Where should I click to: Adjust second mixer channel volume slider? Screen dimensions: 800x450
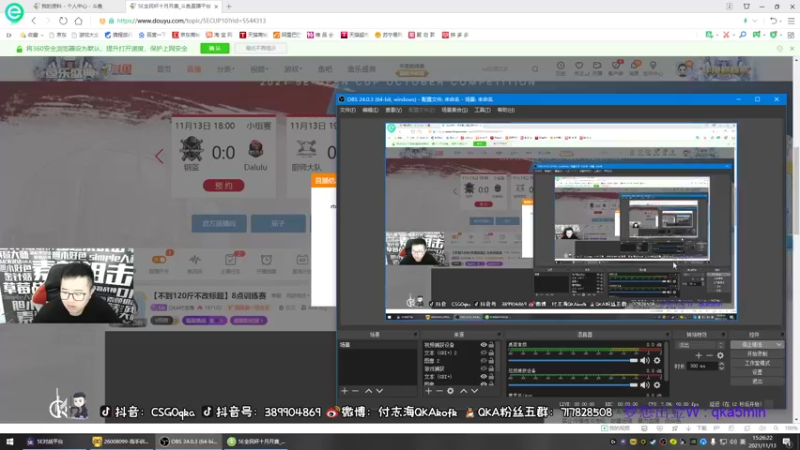tap(573, 385)
